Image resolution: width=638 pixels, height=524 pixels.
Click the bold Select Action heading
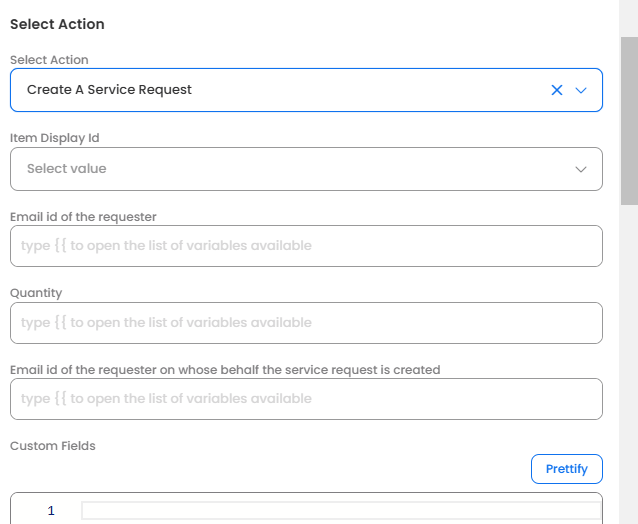point(57,24)
